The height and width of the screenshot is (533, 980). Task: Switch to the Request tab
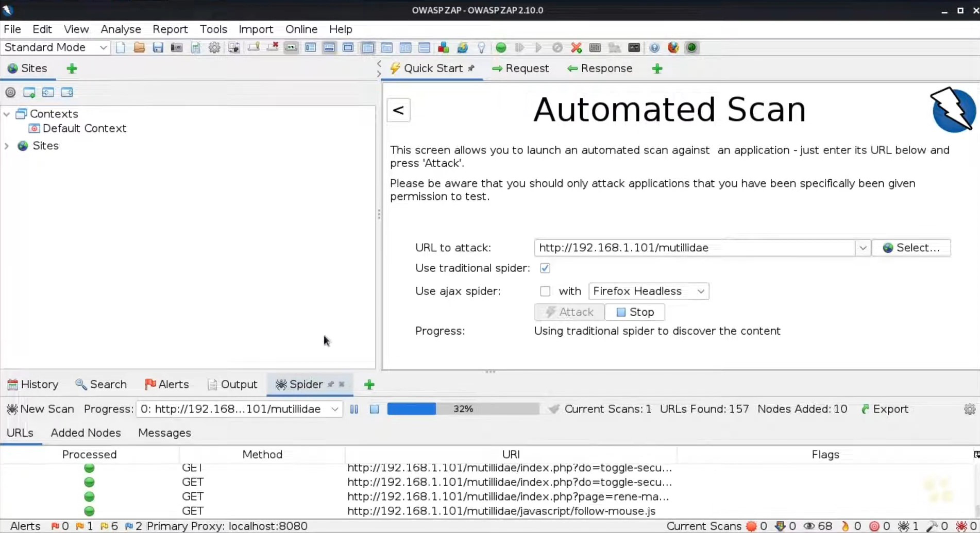[x=520, y=68]
